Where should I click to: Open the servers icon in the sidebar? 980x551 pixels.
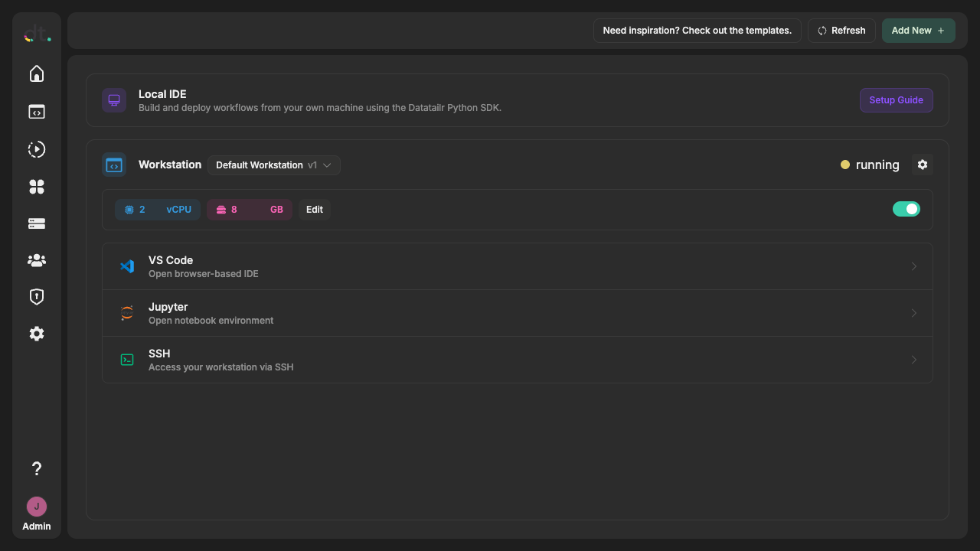pos(36,223)
